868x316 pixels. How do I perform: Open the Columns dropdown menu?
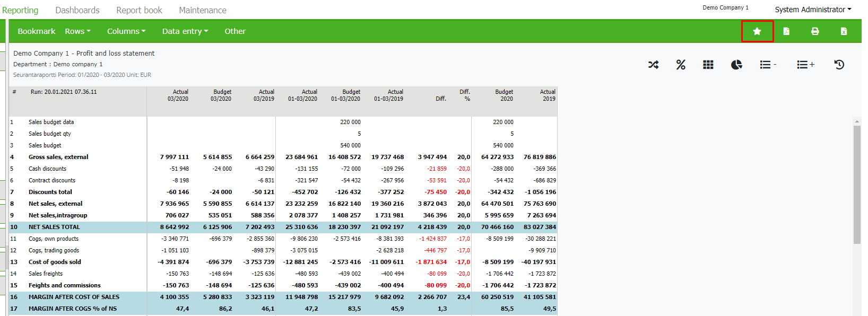(x=126, y=31)
